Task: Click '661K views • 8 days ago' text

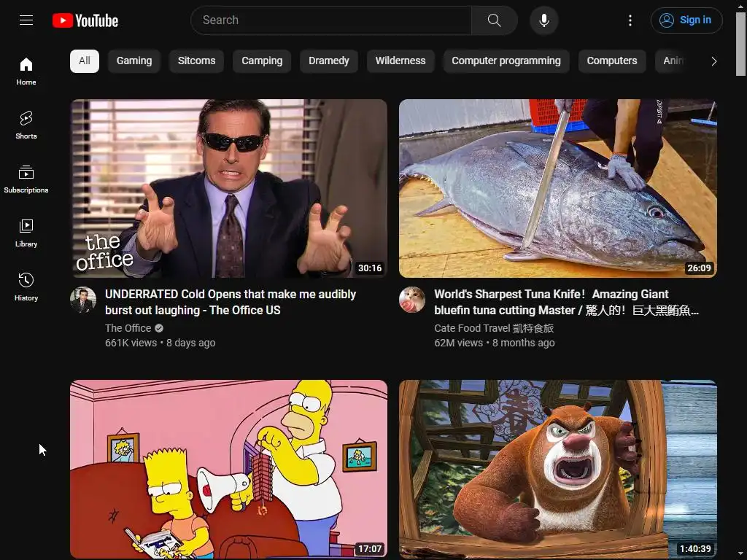Action: [160, 343]
